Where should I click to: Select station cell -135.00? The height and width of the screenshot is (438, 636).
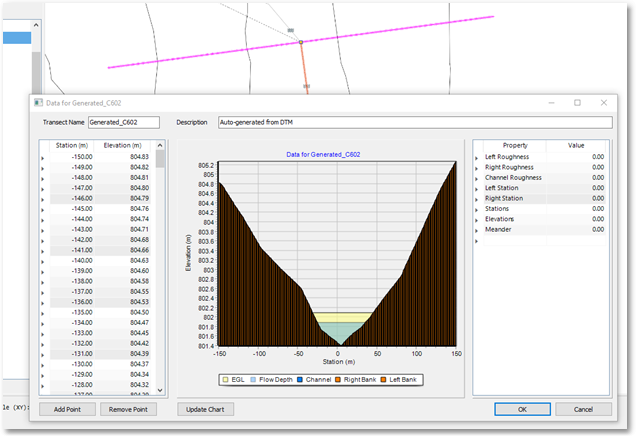[72, 312]
